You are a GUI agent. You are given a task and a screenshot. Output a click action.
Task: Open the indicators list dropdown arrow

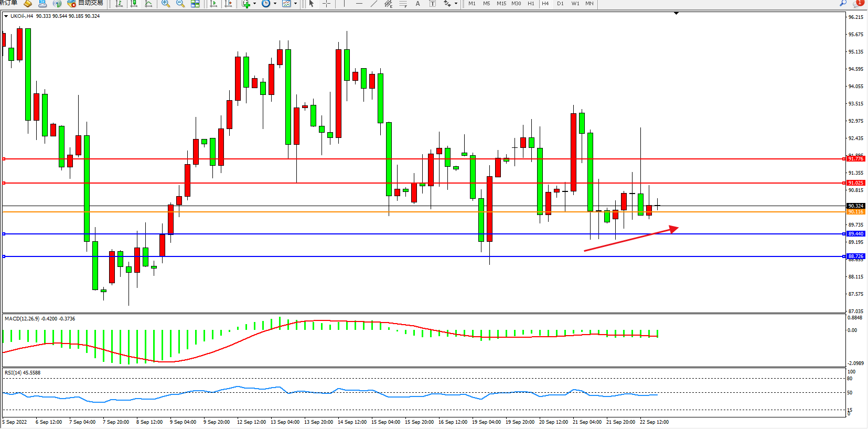(x=255, y=4)
